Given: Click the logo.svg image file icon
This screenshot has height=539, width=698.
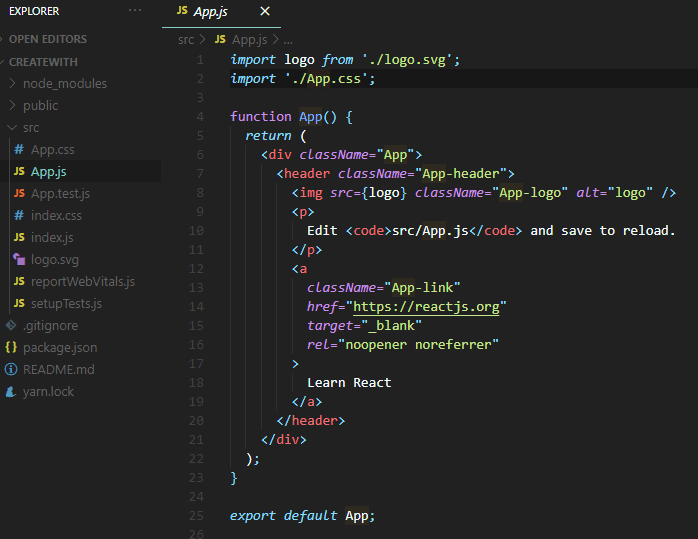Looking at the screenshot, I should click(19, 259).
